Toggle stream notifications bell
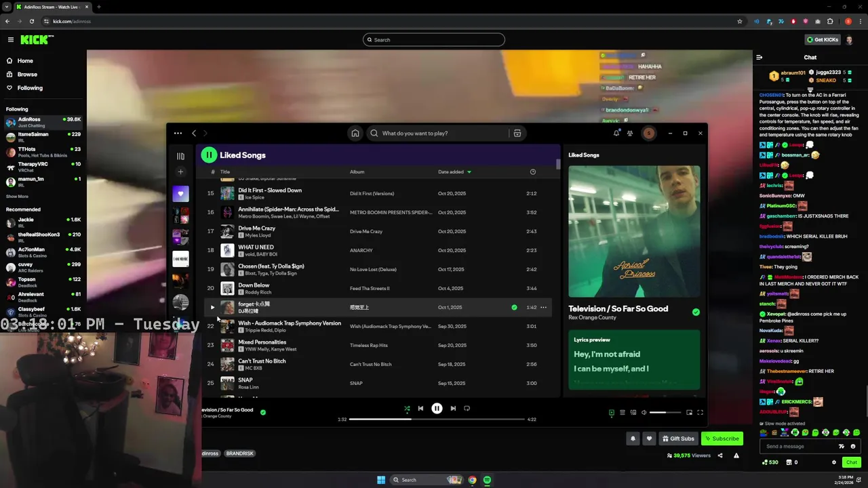868x488 pixels. (x=633, y=439)
